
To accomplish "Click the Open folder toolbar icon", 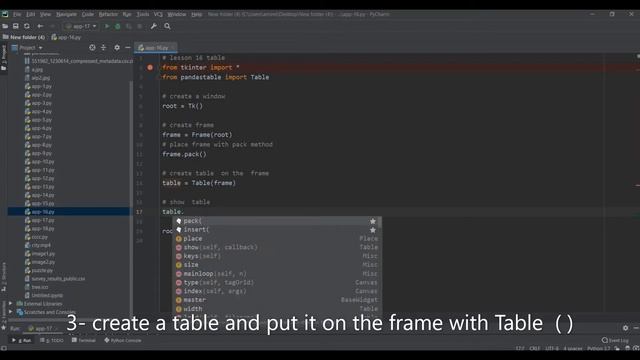I will click(5, 26).
